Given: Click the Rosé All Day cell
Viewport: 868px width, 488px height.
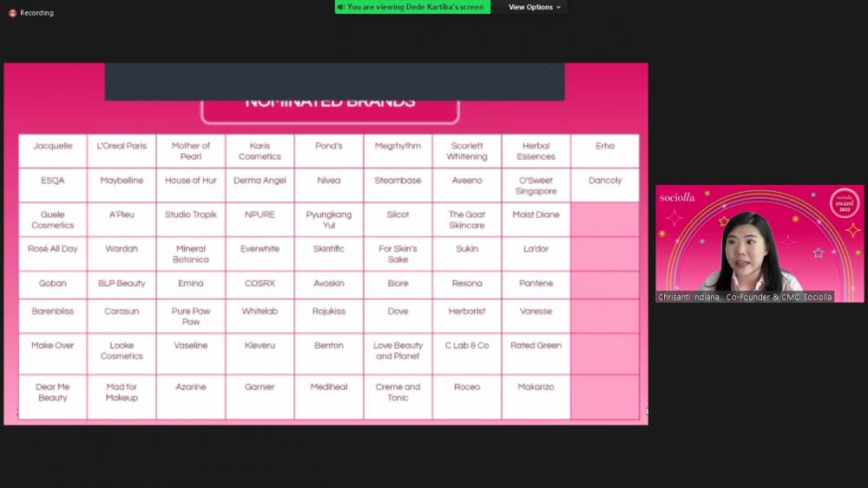Looking at the screenshot, I should 53,254.
